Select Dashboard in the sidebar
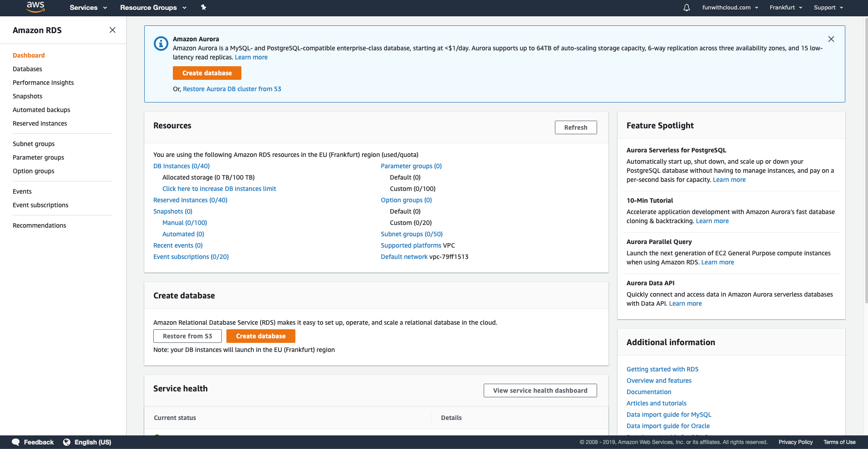The height and width of the screenshot is (449, 868). (x=29, y=55)
